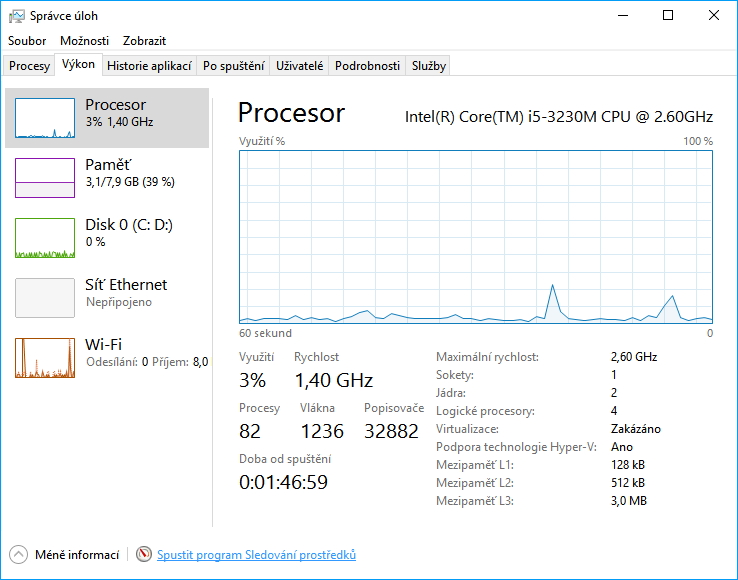The image size is (738, 580).
Task: Switch to the Historie aplikací tab
Action: (149, 66)
